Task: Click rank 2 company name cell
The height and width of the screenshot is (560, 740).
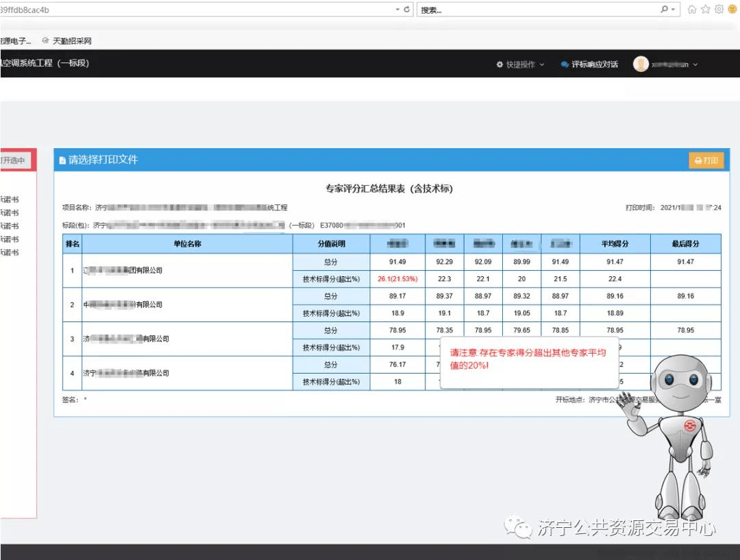Action: (187, 304)
